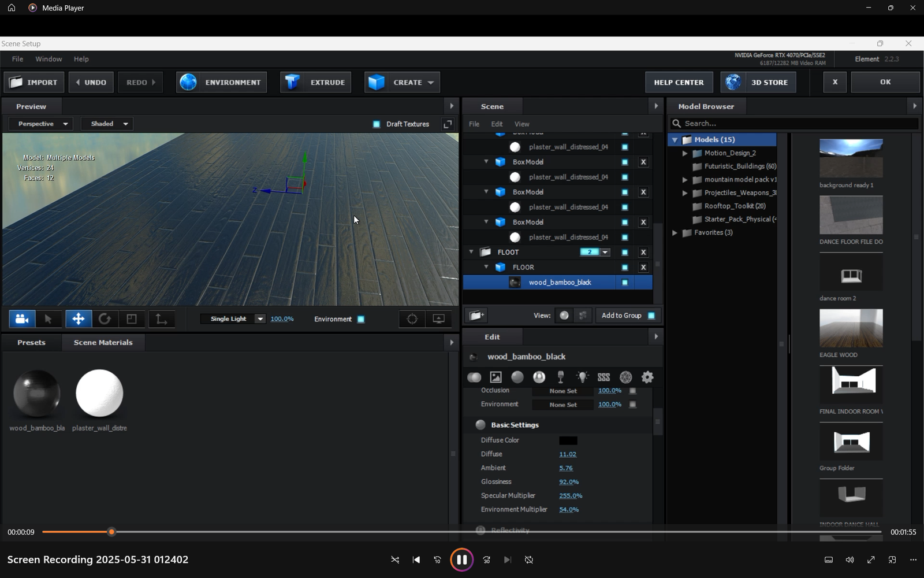The width and height of the screenshot is (924, 578).
Task: Open the Scene panel View menu
Action: pyautogui.click(x=521, y=124)
